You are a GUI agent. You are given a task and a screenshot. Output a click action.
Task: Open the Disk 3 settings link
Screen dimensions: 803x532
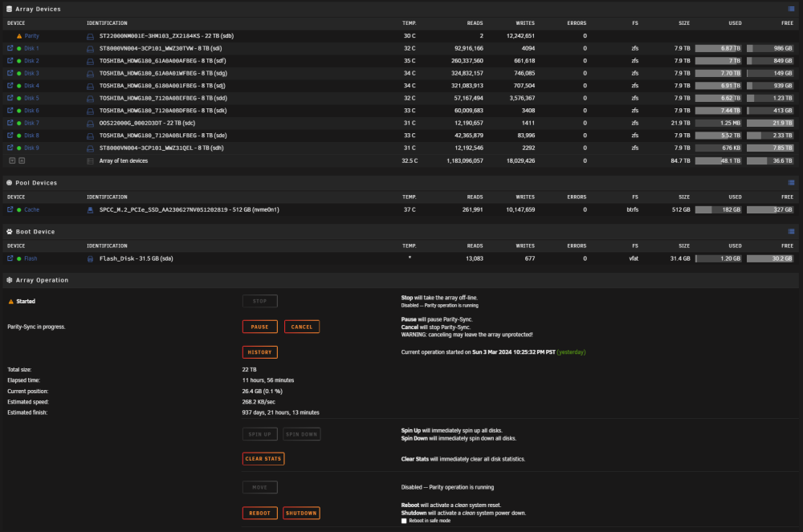pos(31,73)
